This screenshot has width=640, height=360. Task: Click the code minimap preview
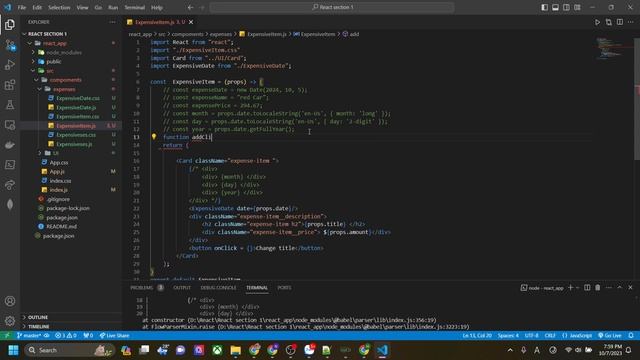coord(611,48)
